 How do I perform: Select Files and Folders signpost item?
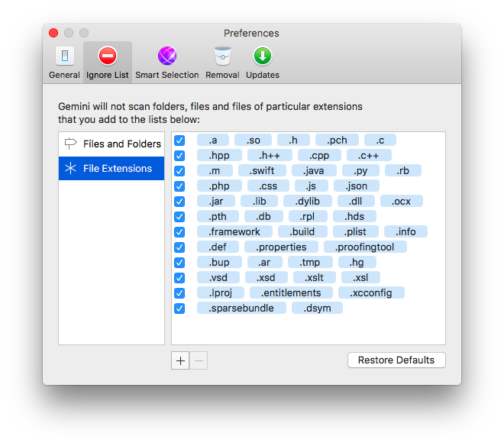pyautogui.click(x=111, y=144)
